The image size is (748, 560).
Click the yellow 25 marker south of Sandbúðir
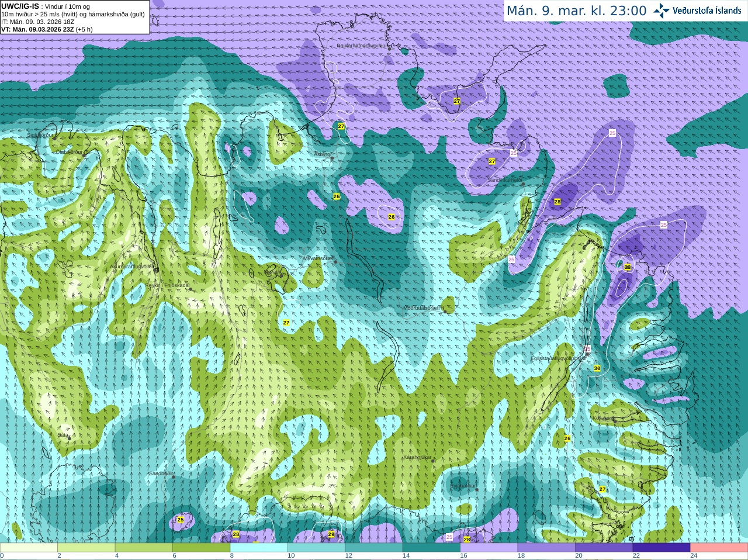click(x=181, y=520)
